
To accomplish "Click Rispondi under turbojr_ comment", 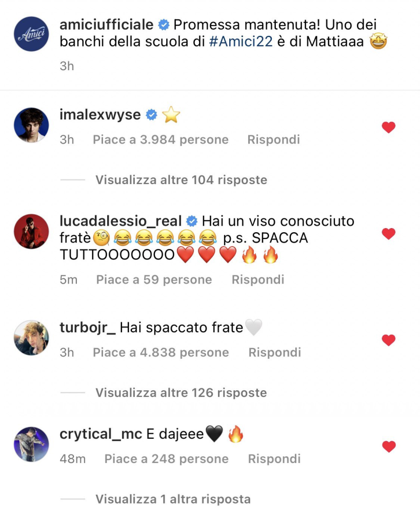I will coord(275,352).
